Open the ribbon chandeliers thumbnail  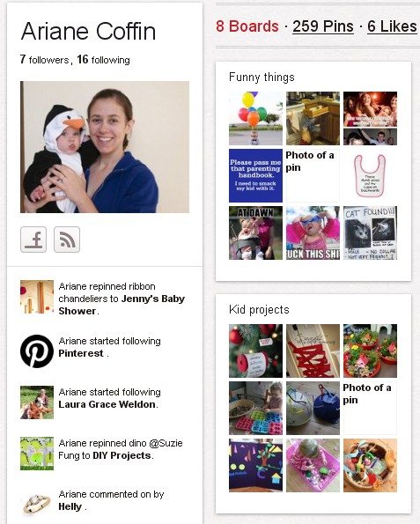(x=37, y=297)
